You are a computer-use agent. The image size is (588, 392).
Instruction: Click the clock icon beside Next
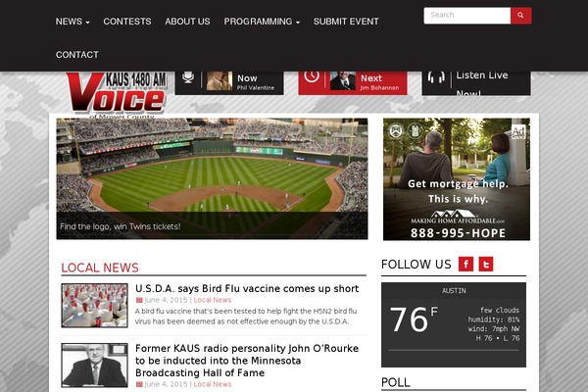click(x=312, y=76)
